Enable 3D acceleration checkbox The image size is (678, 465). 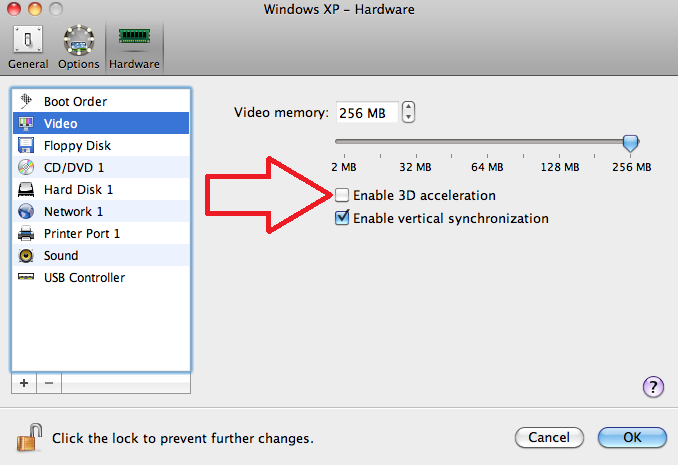click(x=342, y=195)
